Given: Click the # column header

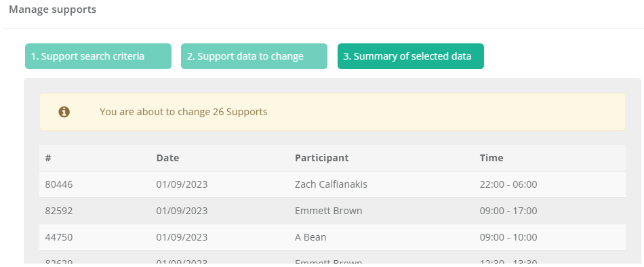Looking at the screenshot, I should 48,158.
